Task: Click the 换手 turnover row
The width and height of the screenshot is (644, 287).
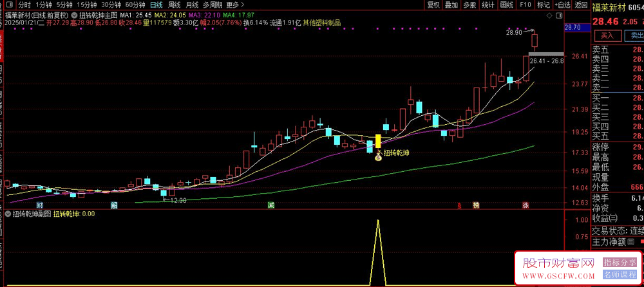Action: 618,198
